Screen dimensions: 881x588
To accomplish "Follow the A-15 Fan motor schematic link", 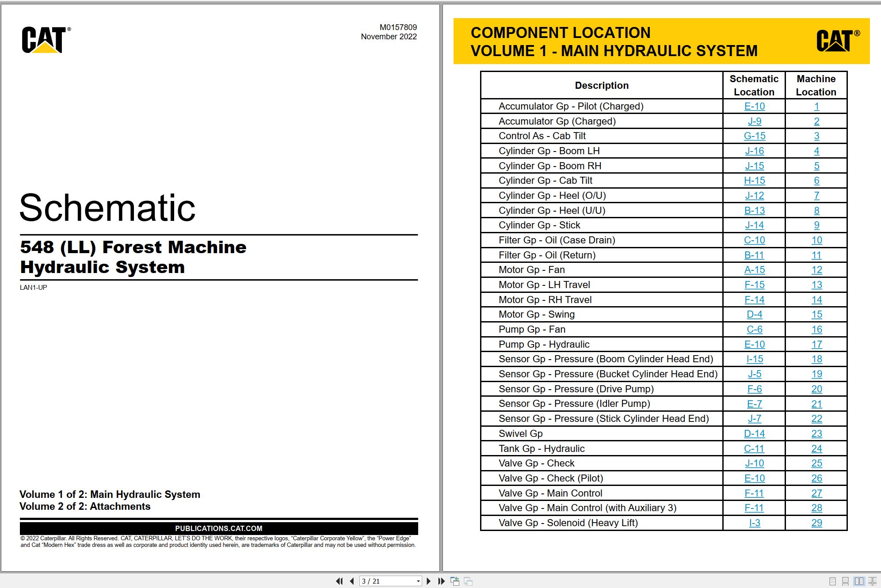I will click(754, 270).
